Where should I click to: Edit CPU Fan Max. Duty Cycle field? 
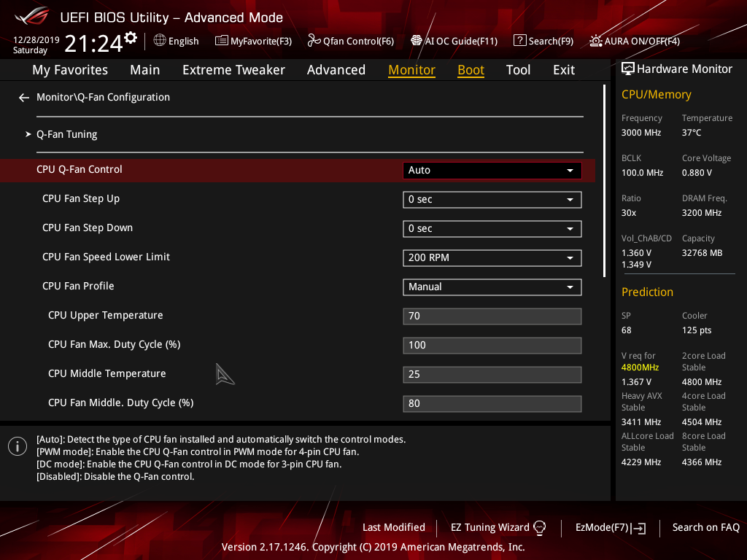pyautogui.click(x=492, y=345)
